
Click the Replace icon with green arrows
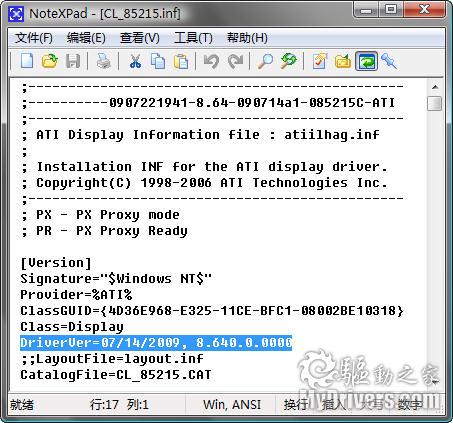pyautogui.click(x=289, y=61)
